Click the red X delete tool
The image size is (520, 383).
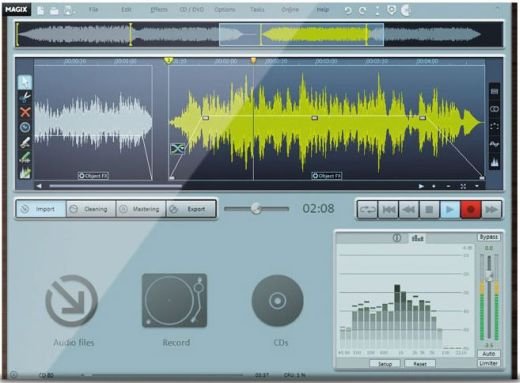[25, 112]
